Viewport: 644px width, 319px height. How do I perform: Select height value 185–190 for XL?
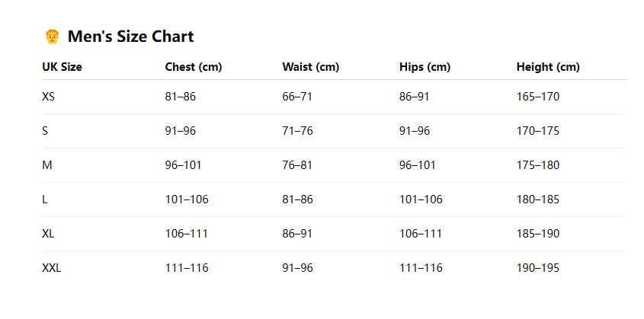click(x=538, y=234)
